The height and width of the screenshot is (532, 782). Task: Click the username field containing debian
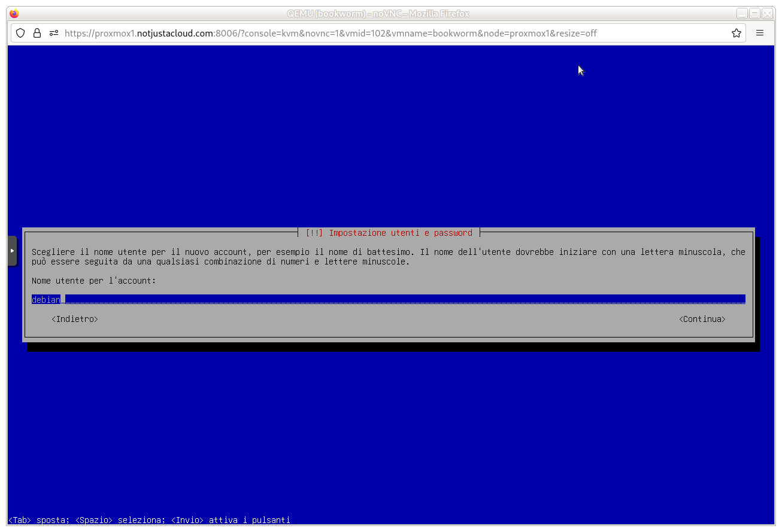(x=389, y=299)
